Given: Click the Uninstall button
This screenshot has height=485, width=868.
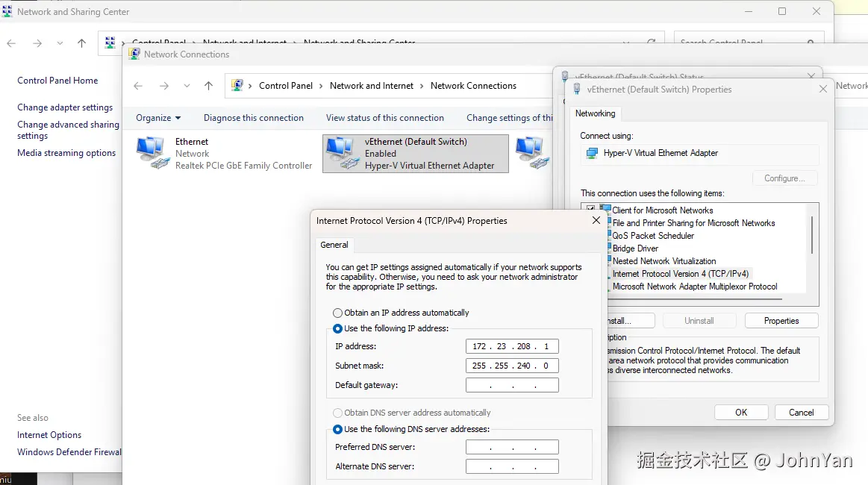Looking at the screenshot, I should 699,321.
